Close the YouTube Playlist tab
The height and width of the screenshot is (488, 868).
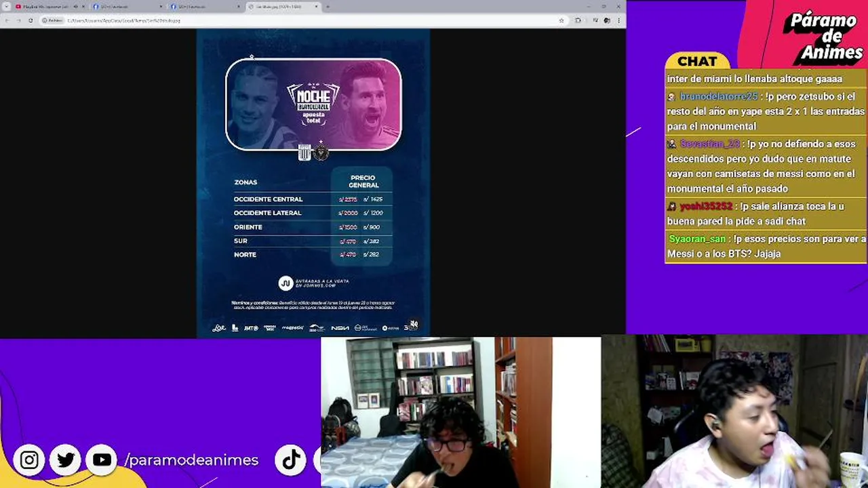pos(83,7)
